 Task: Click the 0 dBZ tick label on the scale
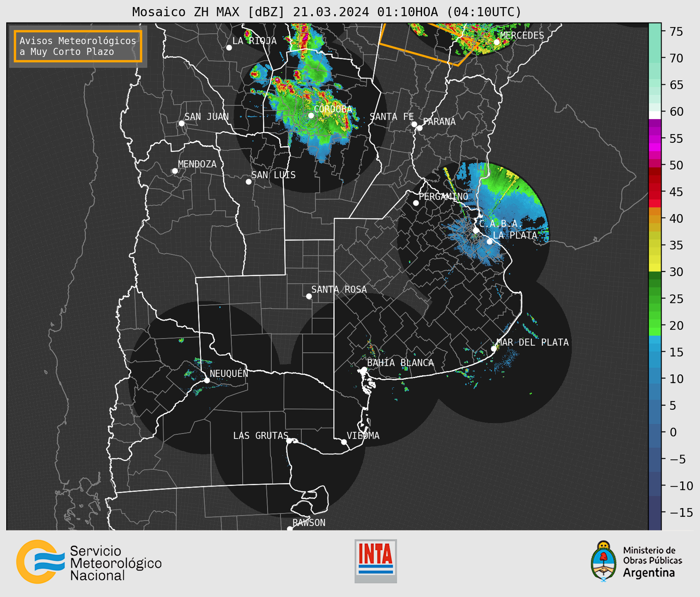click(x=673, y=432)
